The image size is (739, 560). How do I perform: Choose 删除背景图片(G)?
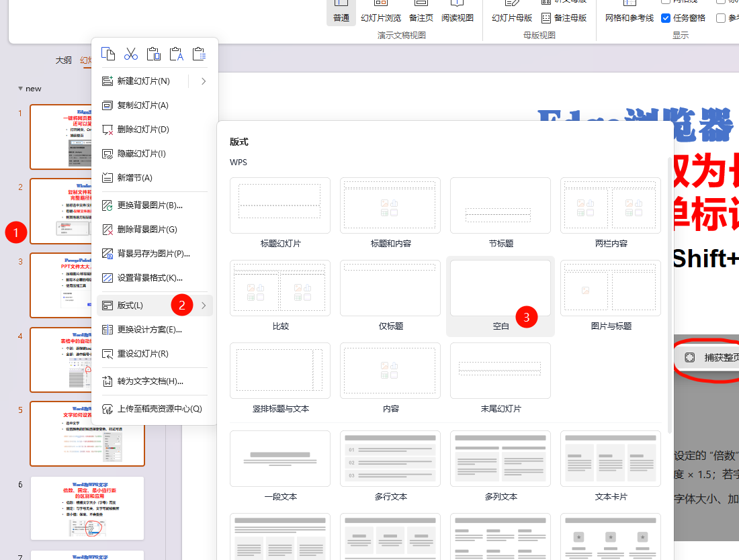click(155, 230)
